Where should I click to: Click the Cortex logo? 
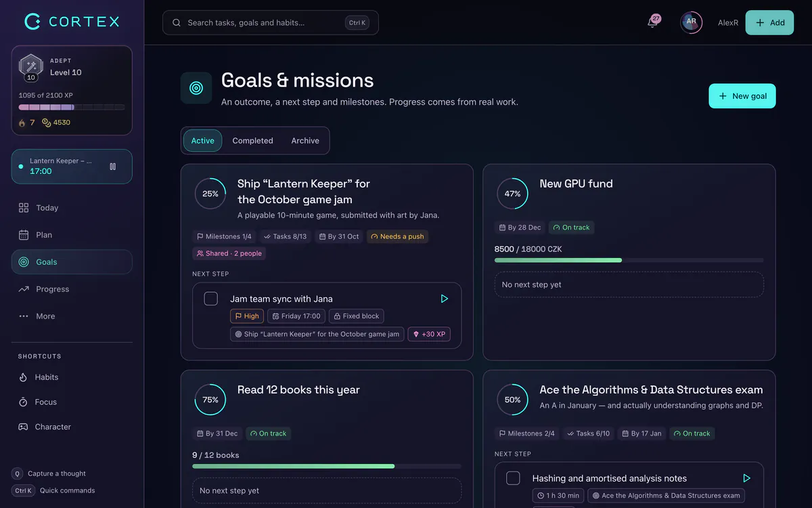[x=72, y=22]
